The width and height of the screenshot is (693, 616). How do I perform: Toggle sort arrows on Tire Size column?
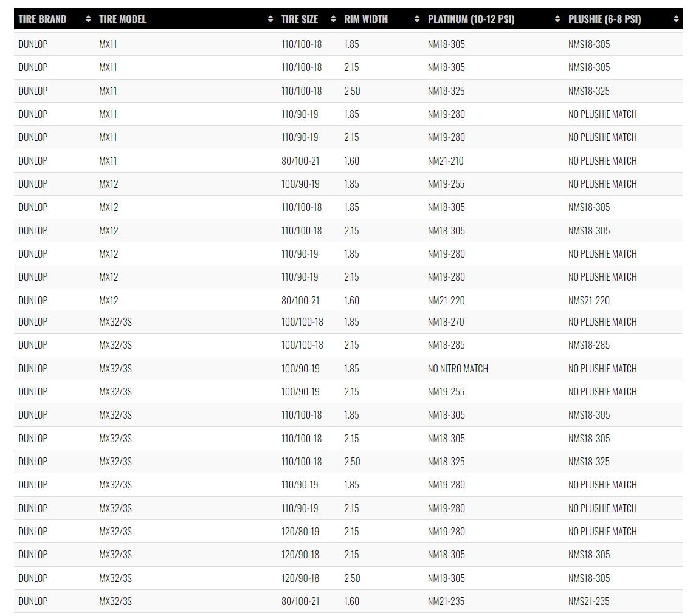point(333,19)
